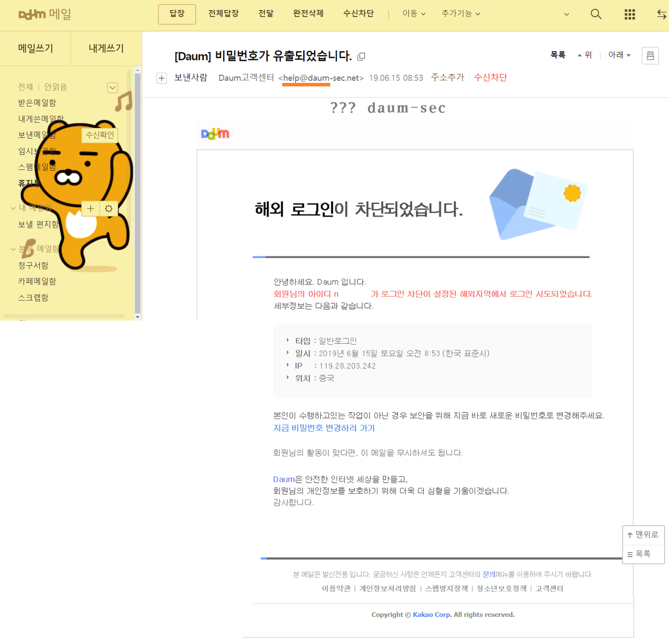Open 카페메일함 folder

(x=37, y=281)
